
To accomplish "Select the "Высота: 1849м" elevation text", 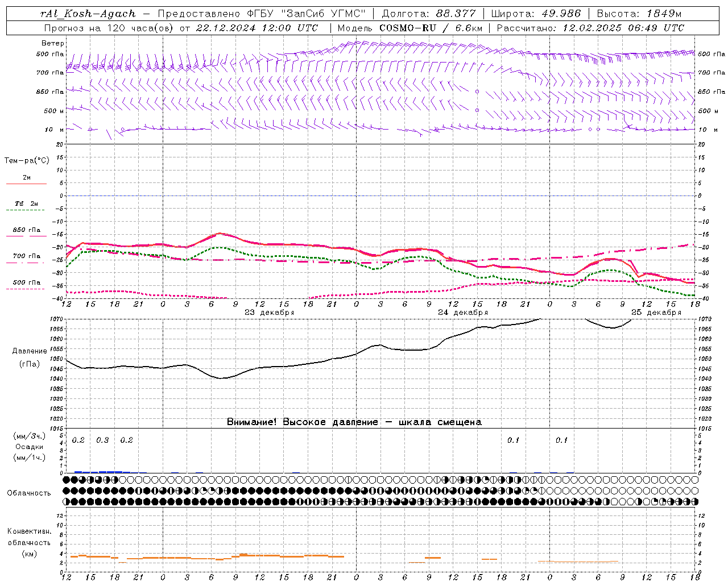I will [x=639, y=14].
